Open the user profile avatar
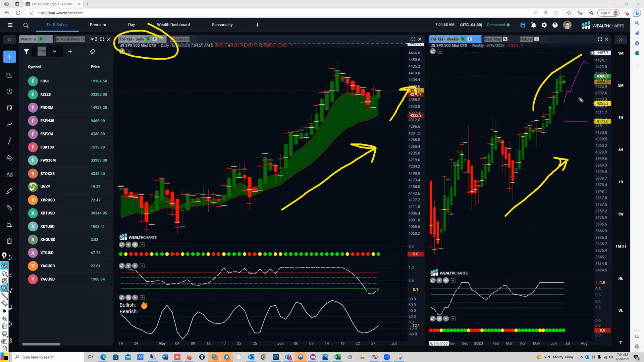The image size is (644, 362). point(567,25)
